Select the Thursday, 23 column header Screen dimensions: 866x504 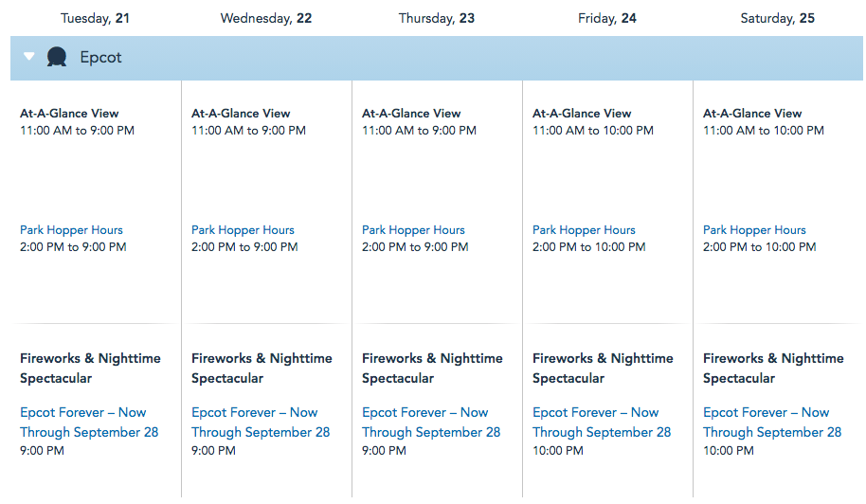point(437,18)
